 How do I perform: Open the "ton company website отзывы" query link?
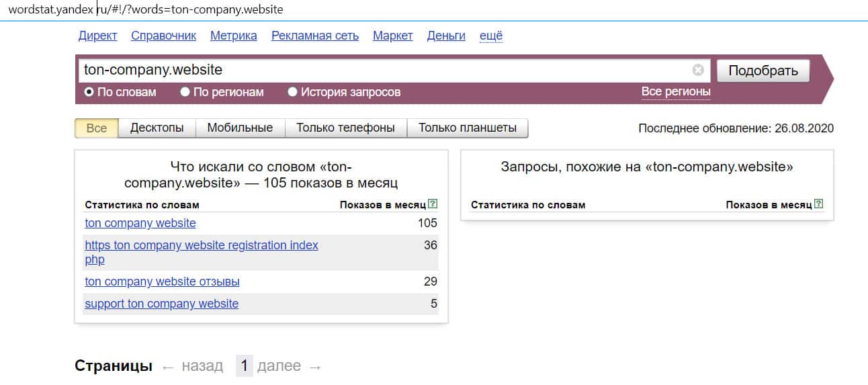tap(162, 282)
